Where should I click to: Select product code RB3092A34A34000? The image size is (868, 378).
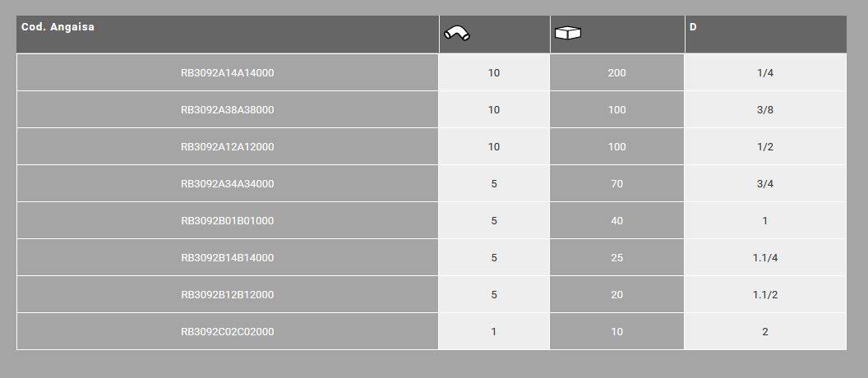(x=228, y=184)
